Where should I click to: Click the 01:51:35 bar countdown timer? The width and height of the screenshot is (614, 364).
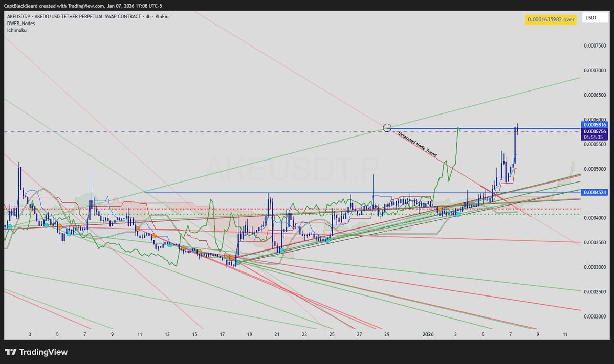594,138
